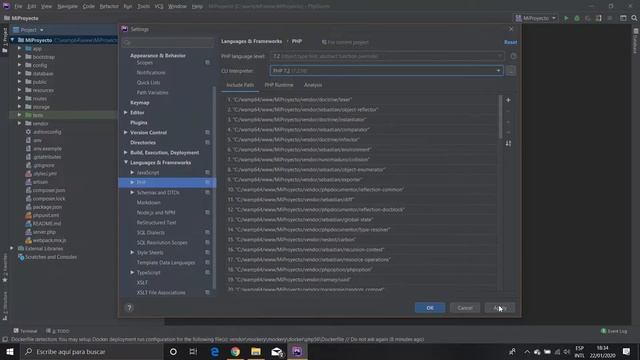
Task: Open Task View on the taskbar
Action: coord(193,351)
